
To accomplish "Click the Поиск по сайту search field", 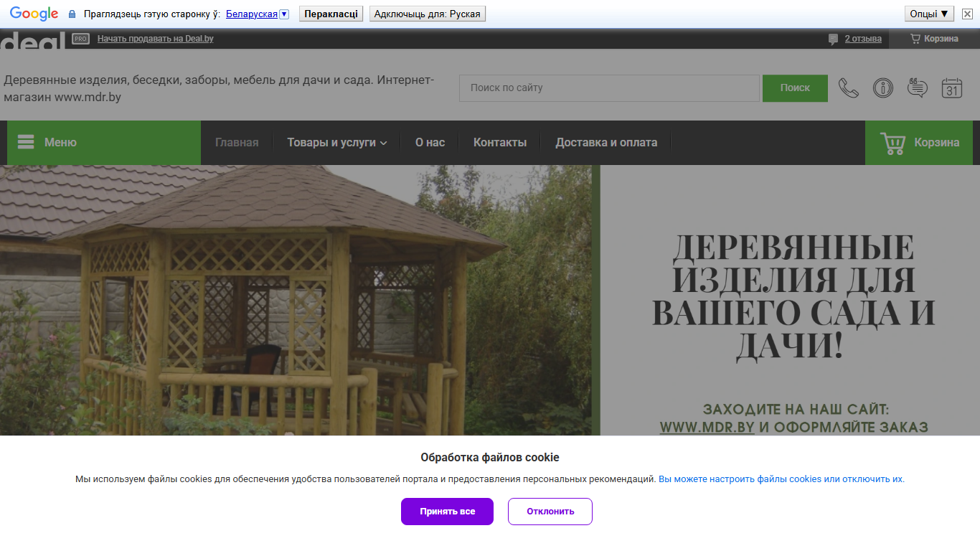I will [609, 88].
